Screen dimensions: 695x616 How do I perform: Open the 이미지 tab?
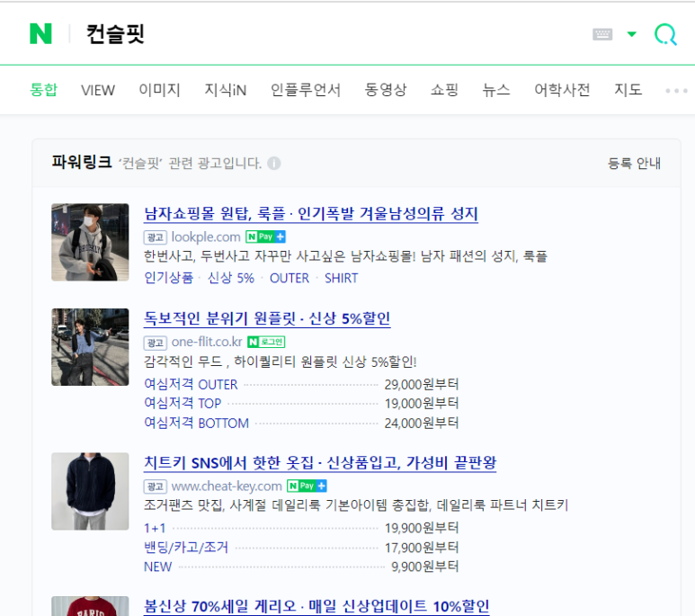(159, 90)
